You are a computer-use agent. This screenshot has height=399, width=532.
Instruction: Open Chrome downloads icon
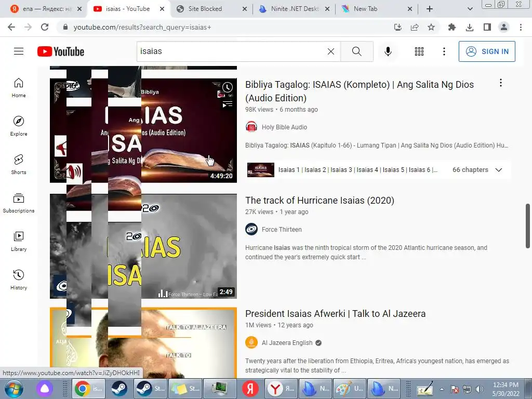pos(470,27)
